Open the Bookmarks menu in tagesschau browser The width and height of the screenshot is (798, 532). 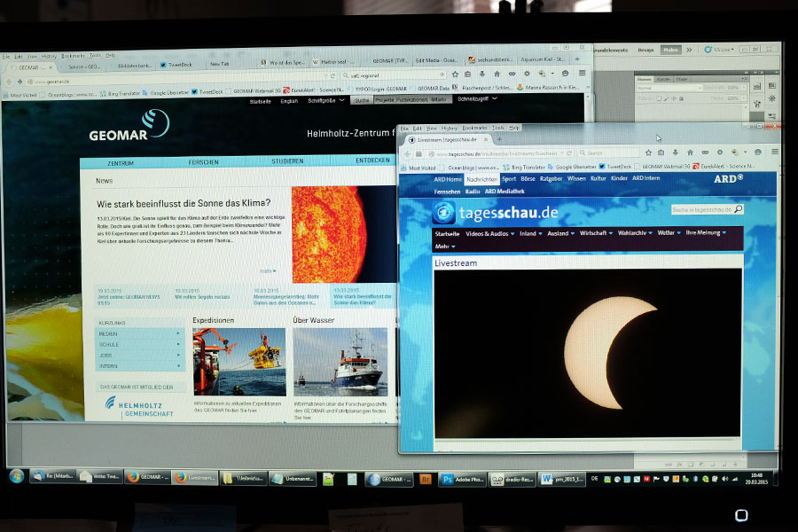point(475,128)
